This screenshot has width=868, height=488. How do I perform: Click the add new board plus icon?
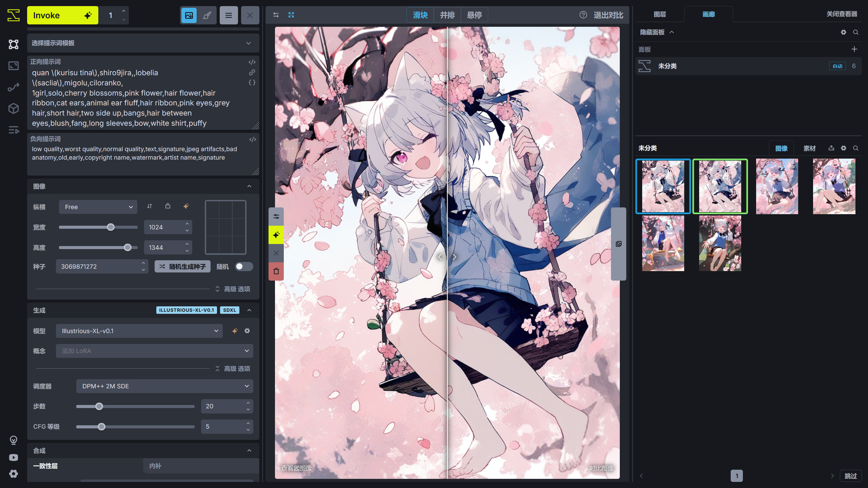[x=854, y=49]
